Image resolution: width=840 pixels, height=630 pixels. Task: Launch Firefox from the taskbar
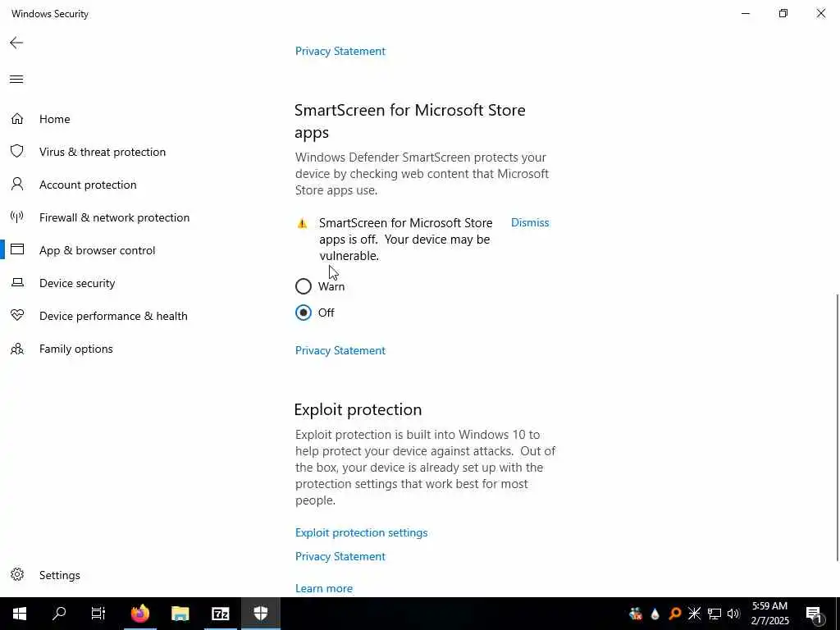click(x=139, y=614)
